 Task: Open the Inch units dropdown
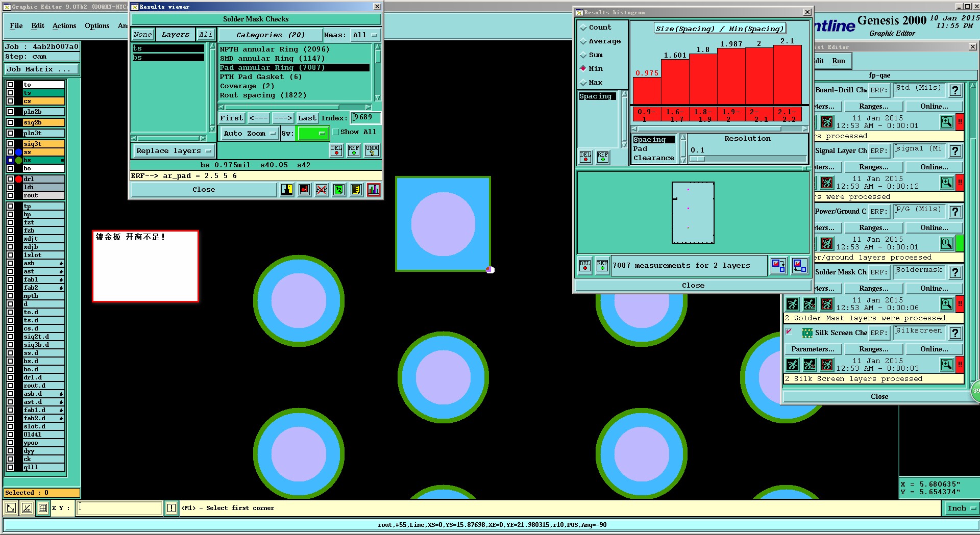(962, 508)
